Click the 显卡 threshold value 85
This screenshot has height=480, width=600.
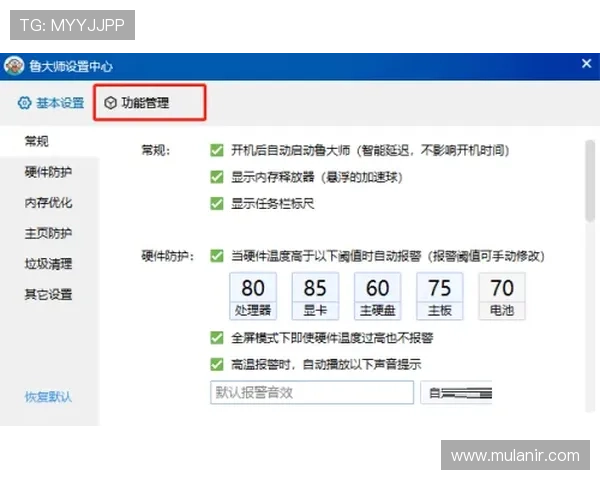pyautogui.click(x=315, y=288)
